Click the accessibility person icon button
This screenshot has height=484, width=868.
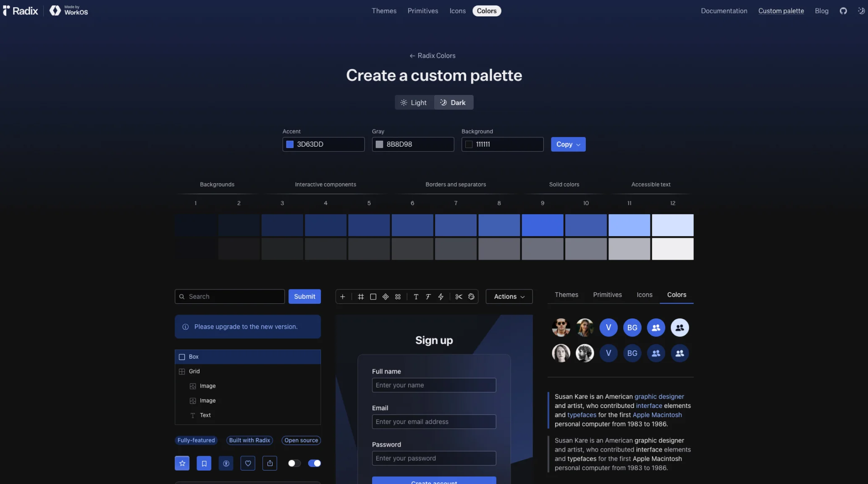pyautogui.click(x=226, y=463)
